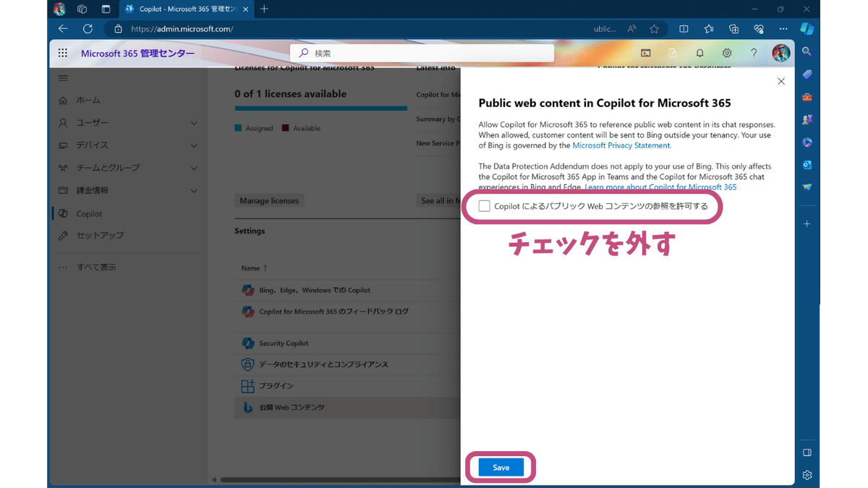Expand the チームとグループ navigation section
The height and width of the screenshot is (488, 868).
pos(193,168)
